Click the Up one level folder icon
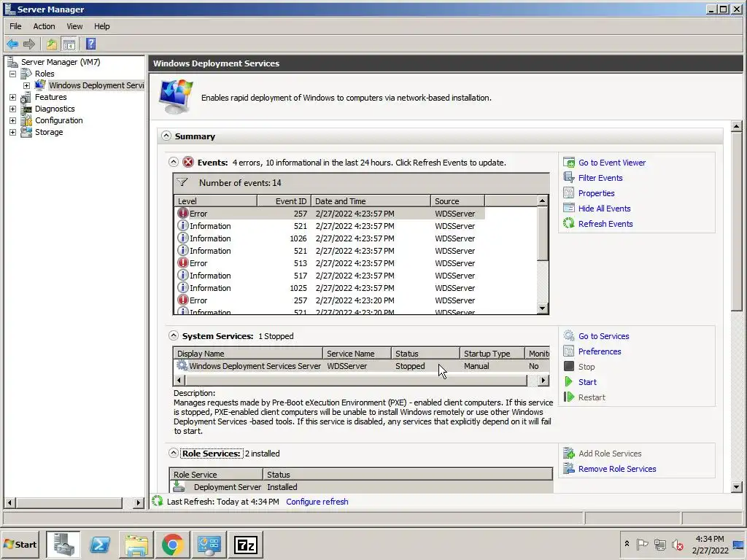 pos(52,44)
